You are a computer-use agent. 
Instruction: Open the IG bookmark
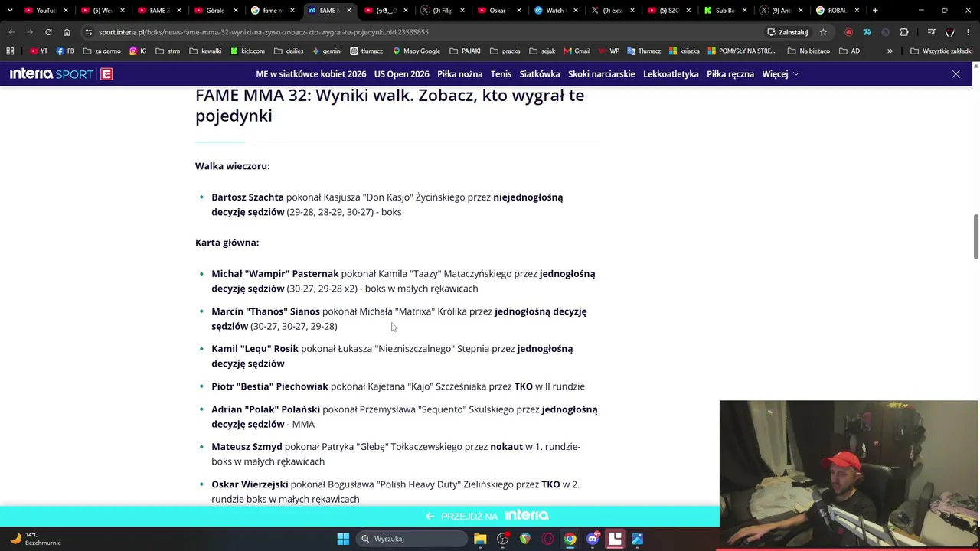click(x=138, y=51)
